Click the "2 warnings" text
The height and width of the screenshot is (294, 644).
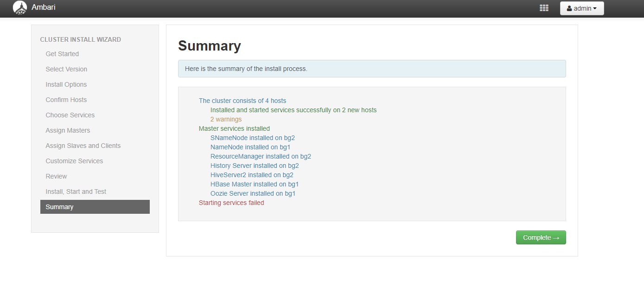(x=226, y=119)
